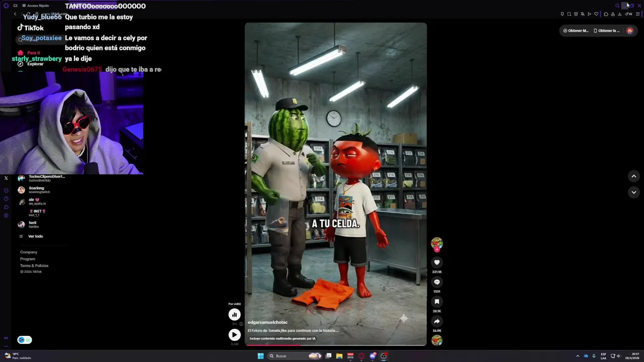
Task: Open the page translate icon
Action: 583,14
